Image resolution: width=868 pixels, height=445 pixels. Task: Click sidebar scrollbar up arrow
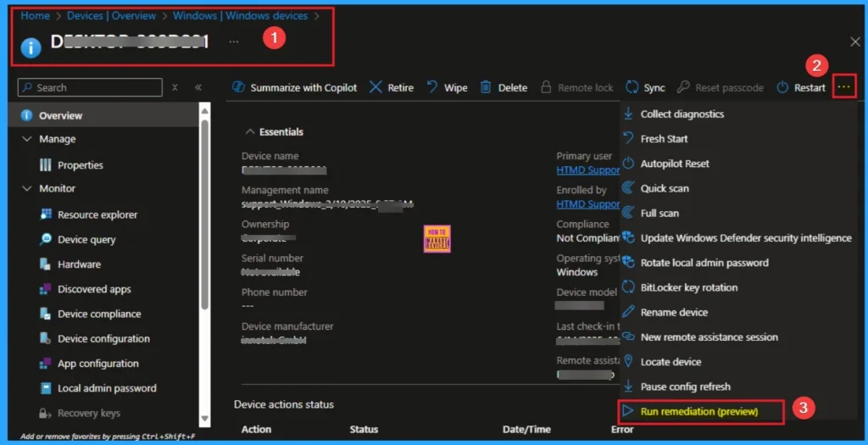pos(205,111)
